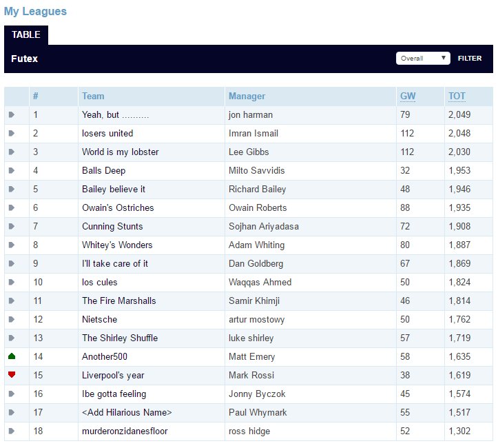Click the movement arrow icon beside Yeah, but
This screenshot has height=448, width=498.
pyautogui.click(x=12, y=114)
